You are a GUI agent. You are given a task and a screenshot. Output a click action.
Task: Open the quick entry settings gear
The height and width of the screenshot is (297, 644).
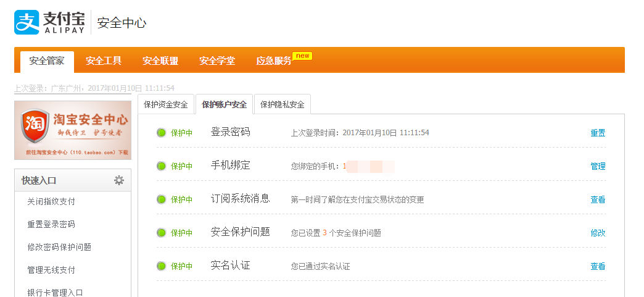(119, 180)
